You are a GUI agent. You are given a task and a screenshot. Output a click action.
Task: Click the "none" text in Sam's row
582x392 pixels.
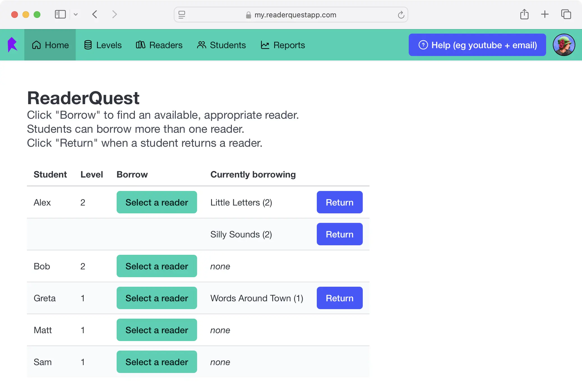tap(220, 362)
